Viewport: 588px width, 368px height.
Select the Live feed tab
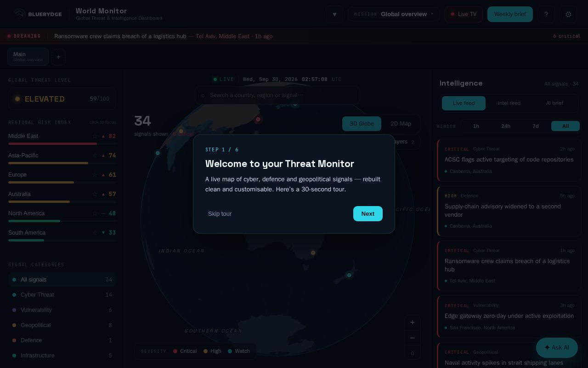(x=464, y=103)
